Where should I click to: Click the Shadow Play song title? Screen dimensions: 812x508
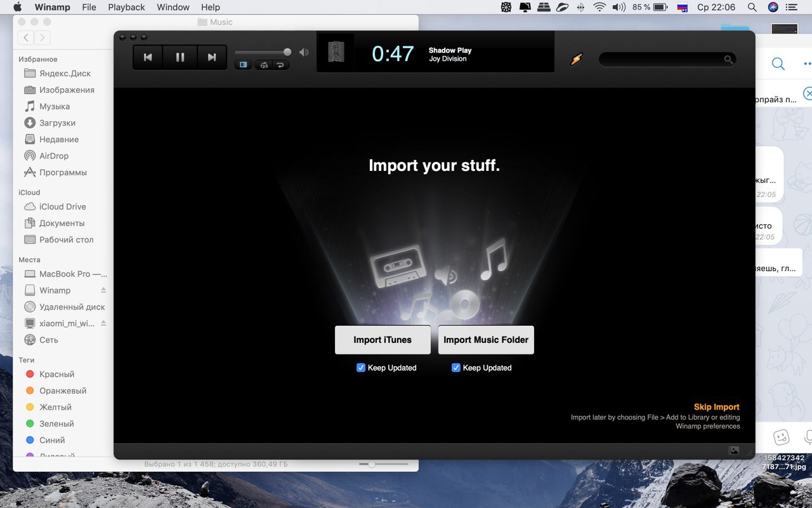(450, 50)
